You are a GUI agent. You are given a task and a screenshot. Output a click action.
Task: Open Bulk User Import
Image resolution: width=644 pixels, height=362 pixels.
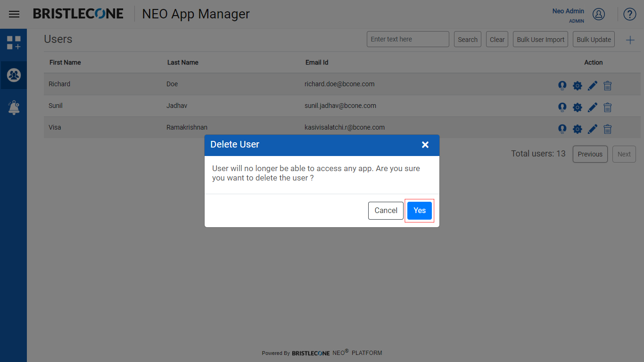[x=540, y=40]
